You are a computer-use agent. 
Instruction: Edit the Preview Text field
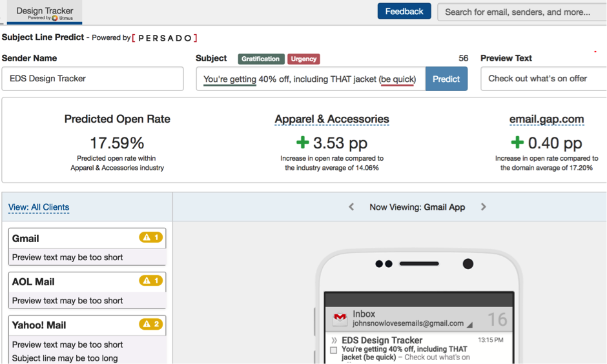[x=544, y=79]
